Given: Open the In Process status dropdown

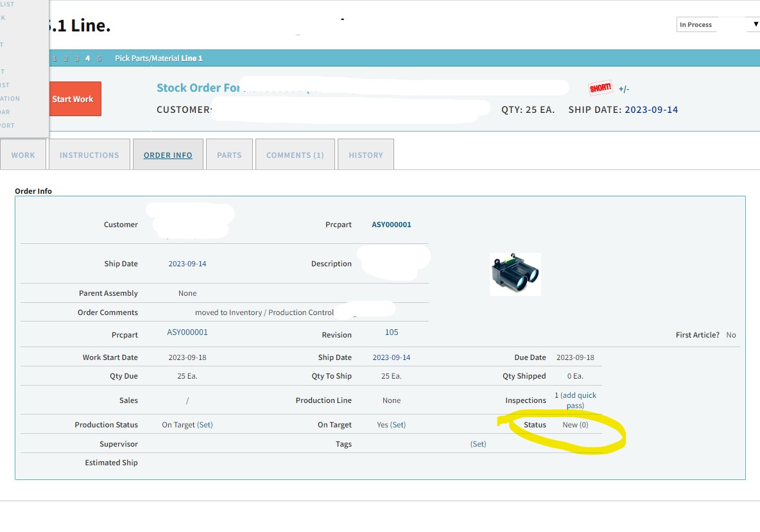Looking at the screenshot, I should (x=718, y=25).
